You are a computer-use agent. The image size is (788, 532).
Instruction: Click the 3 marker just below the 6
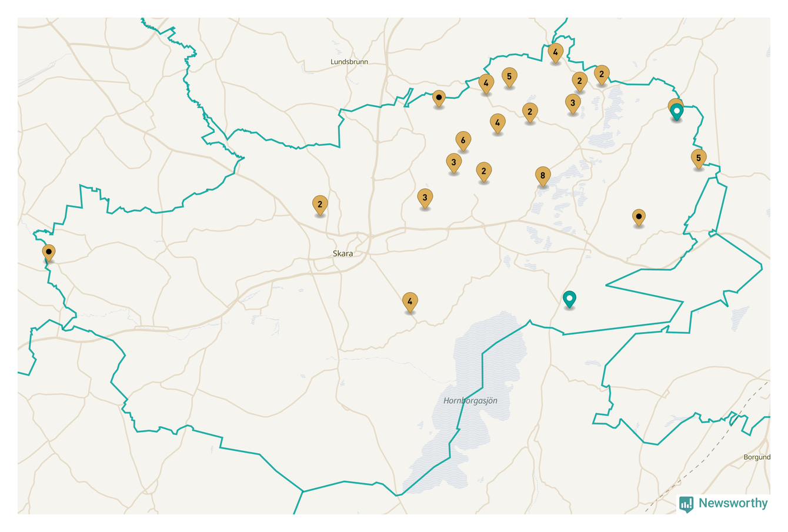click(x=453, y=162)
